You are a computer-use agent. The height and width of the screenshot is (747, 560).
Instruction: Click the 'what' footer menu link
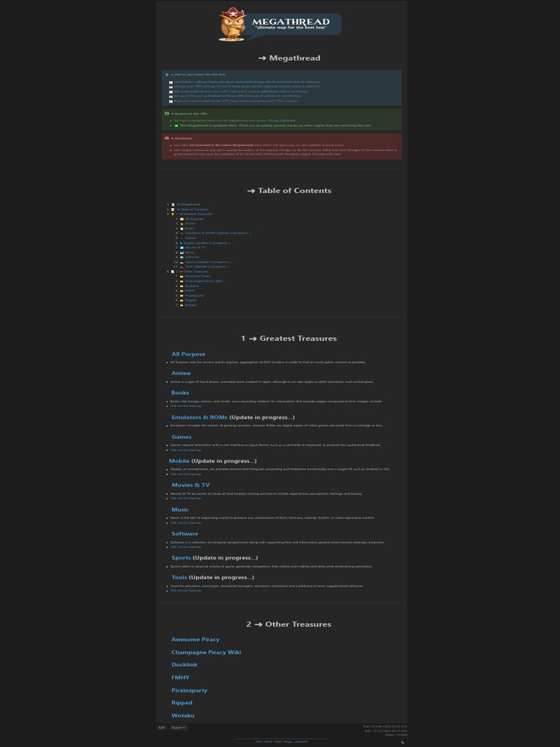(x=268, y=742)
